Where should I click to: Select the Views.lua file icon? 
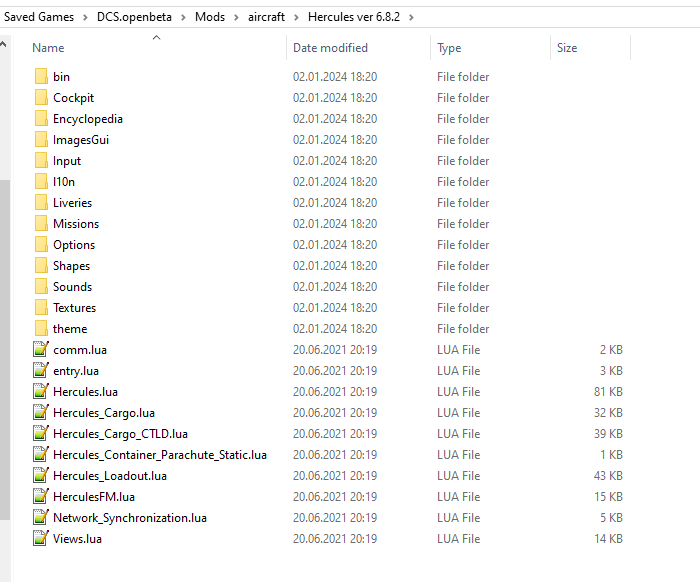click(41, 538)
